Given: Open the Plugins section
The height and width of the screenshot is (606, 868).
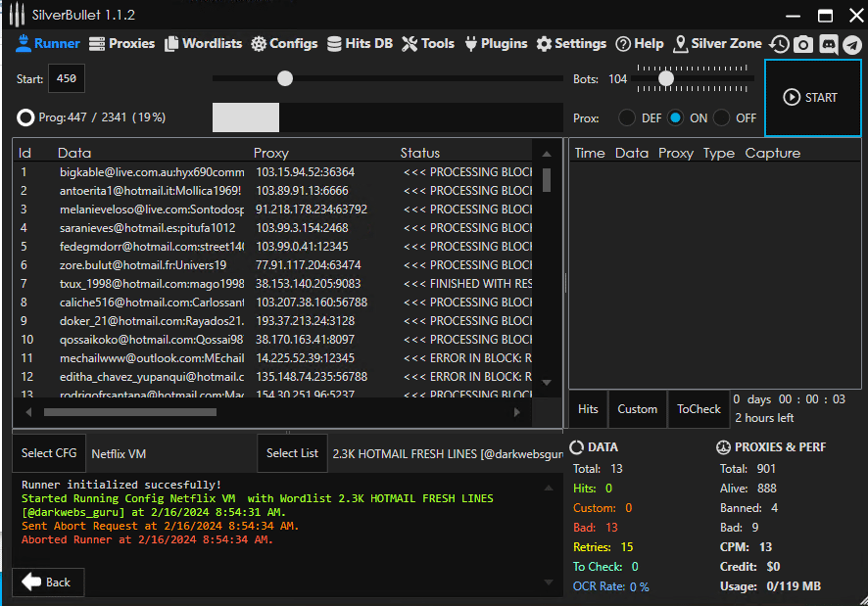Looking at the screenshot, I should click(x=496, y=43).
